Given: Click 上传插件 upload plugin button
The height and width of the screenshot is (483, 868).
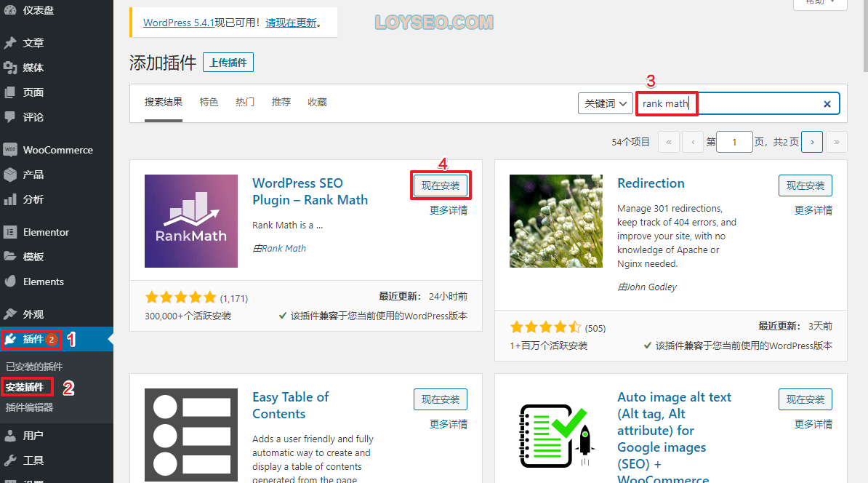Looking at the screenshot, I should (x=228, y=63).
